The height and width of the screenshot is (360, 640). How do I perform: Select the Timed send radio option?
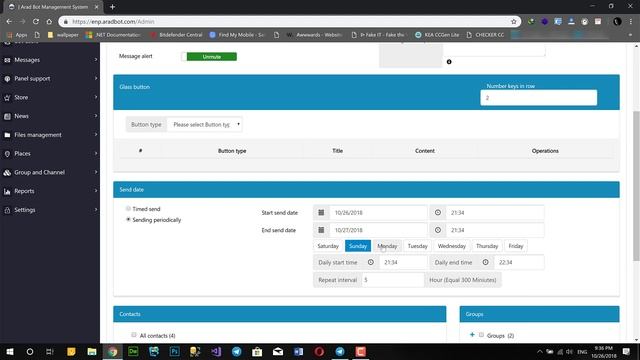tap(128, 209)
